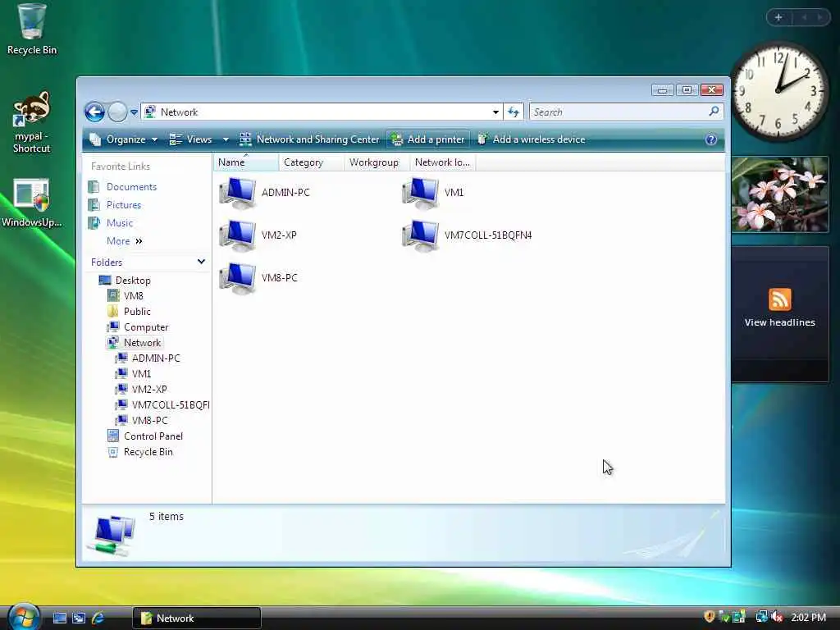Sort by the Category column header
This screenshot has height=630, width=840.
[x=311, y=162]
